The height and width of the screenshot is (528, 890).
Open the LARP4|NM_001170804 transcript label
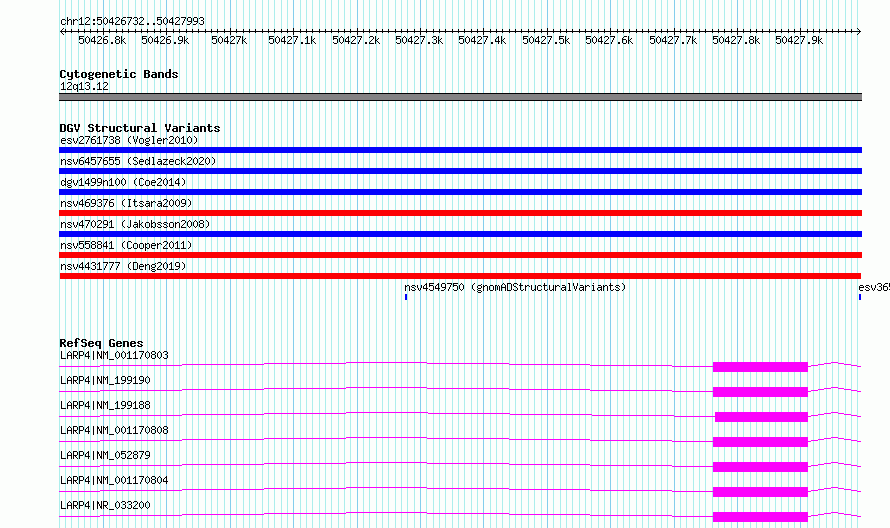point(114,480)
